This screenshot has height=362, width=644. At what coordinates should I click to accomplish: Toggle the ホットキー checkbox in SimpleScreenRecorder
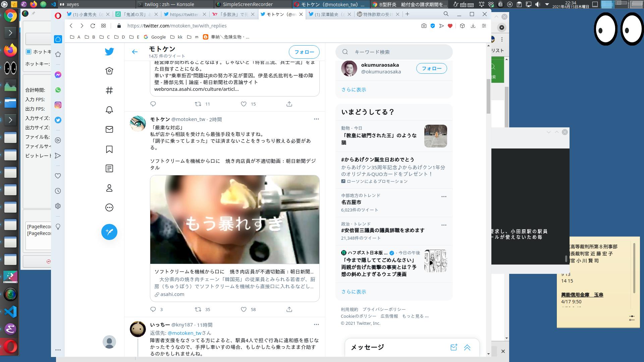29,52
